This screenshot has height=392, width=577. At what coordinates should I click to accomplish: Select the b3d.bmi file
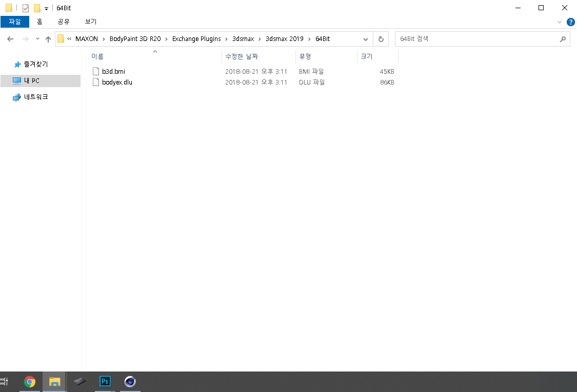(x=113, y=71)
